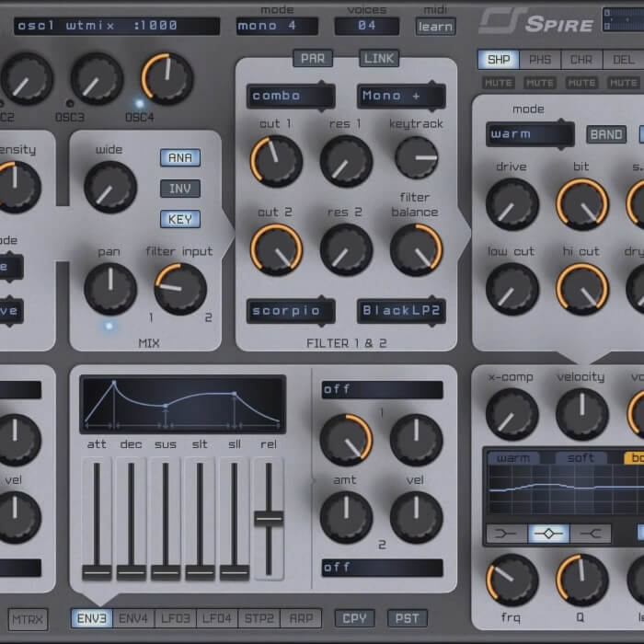Mute the CHR effect
This screenshot has width=644, height=644.
(581, 84)
